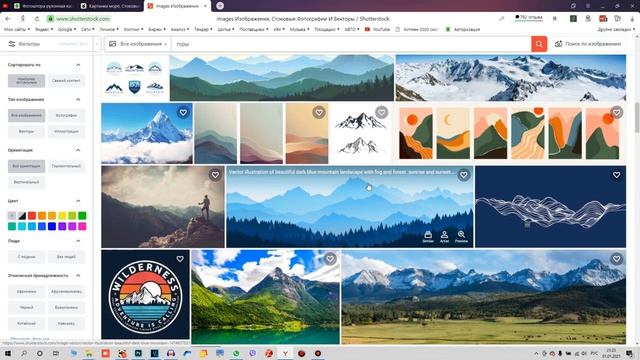This screenshot has height=360, width=640.
Task: Select 'Горизонтальный' orientation
Action: click(x=66, y=166)
